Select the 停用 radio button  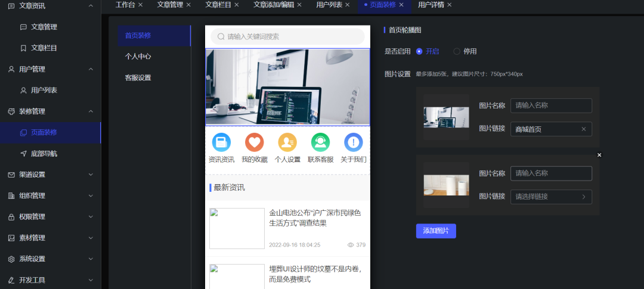457,51
